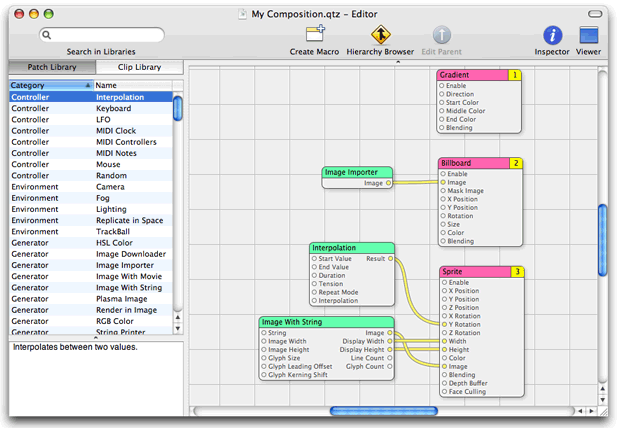618x428 pixels.
Task: Click the editor horizontal scrollbar thumb
Action: pos(384,411)
